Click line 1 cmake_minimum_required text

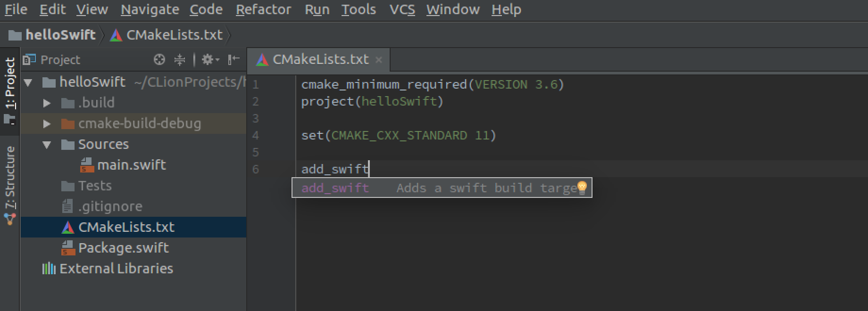433,85
